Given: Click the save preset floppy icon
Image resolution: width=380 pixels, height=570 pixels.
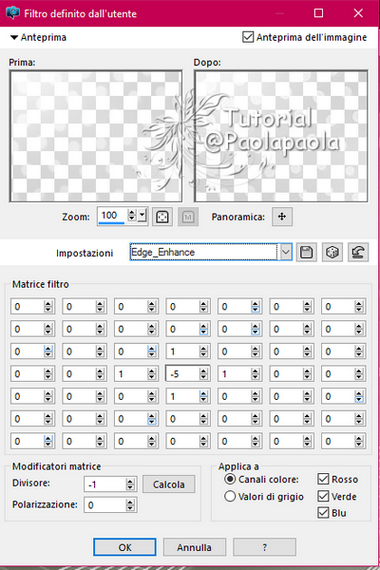Looking at the screenshot, I should 306,252.
